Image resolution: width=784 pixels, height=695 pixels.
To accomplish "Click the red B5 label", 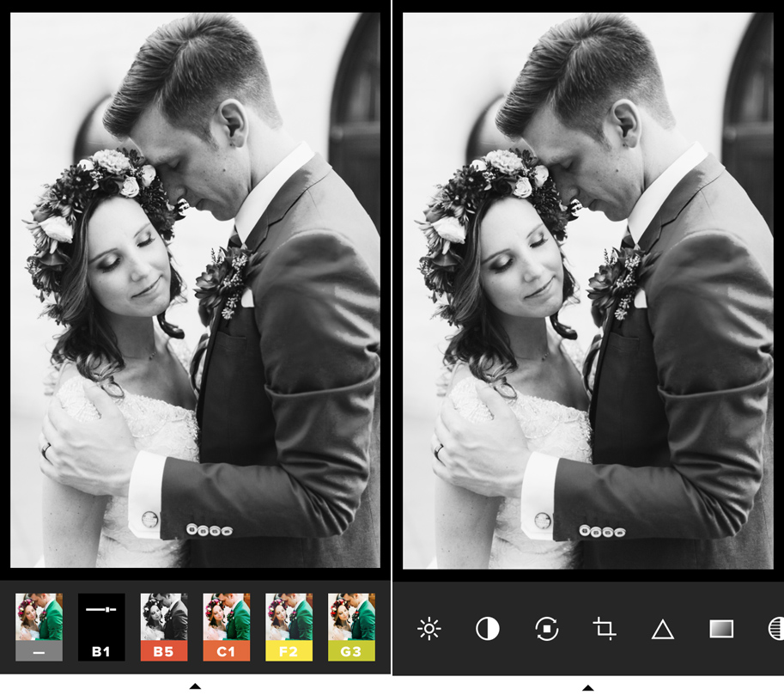I will click(164, 652).
